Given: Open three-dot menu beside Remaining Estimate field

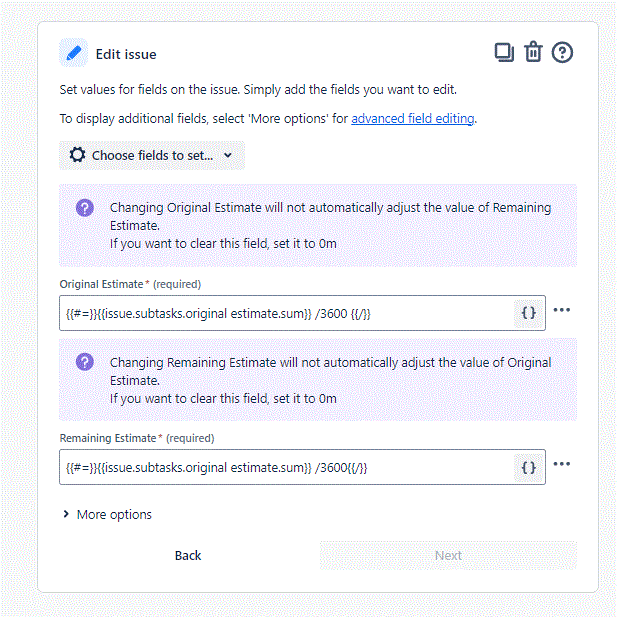Looking at the screenshot, I should click(x=562, y=464).
